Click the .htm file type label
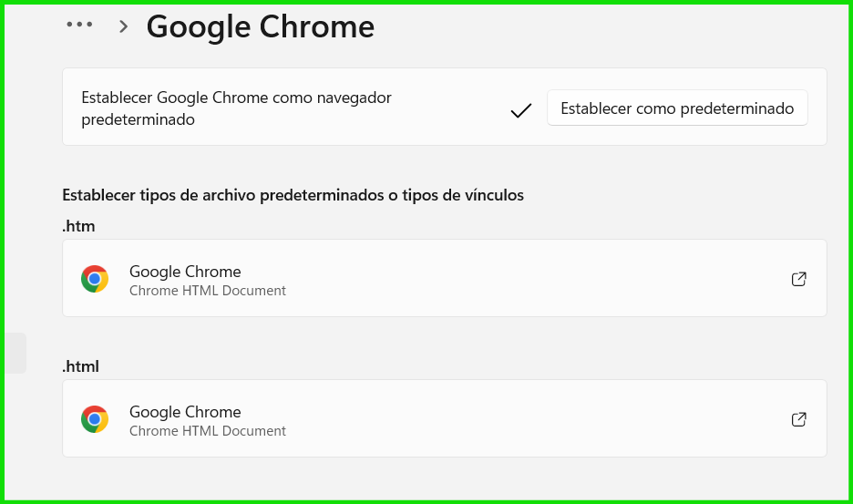Image resolution: width=853 pixels, height=504 pixels. point(78,226)
